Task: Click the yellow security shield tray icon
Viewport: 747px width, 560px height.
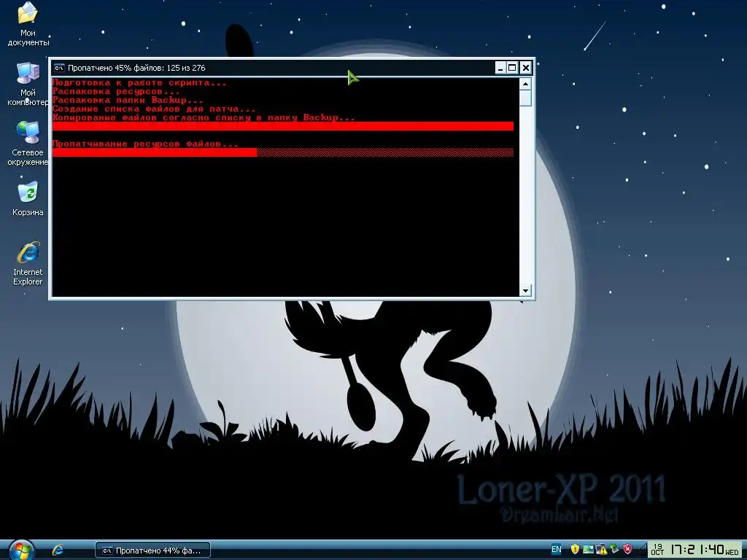Action: 575,550
